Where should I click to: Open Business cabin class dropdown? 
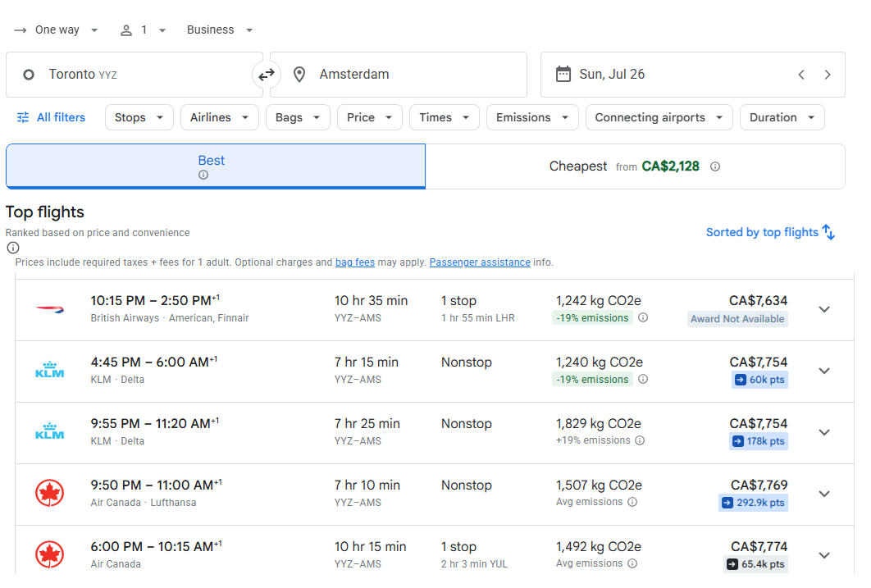click(x=220, y=30)
